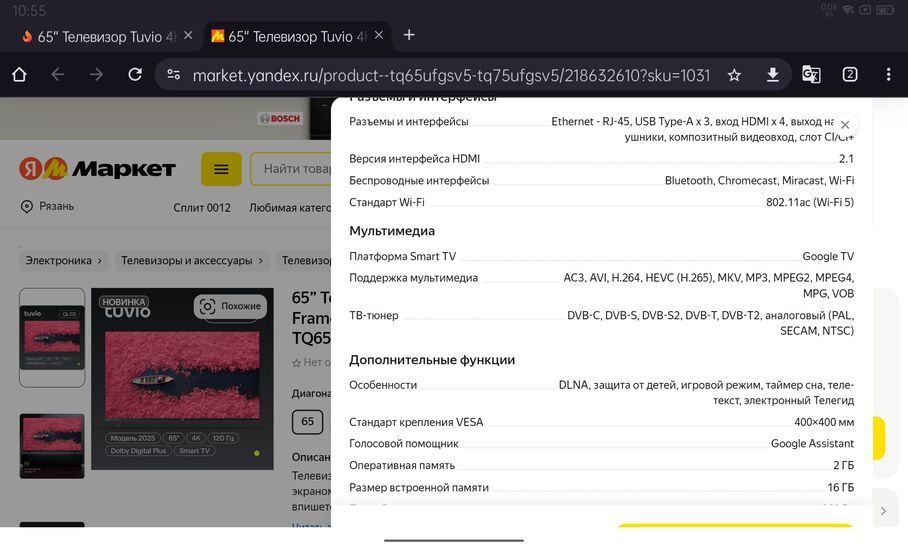Image resolution: width=908 pixels, height=545 pixels.
Task: Open main Tuvio product image
Action: [182, 379]
